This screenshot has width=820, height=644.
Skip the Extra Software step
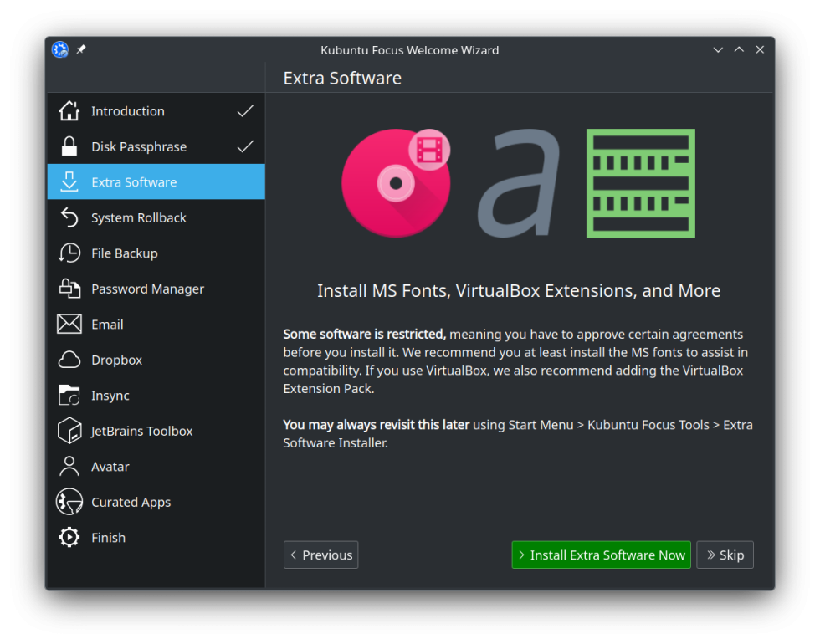click(x=725, y=555)
